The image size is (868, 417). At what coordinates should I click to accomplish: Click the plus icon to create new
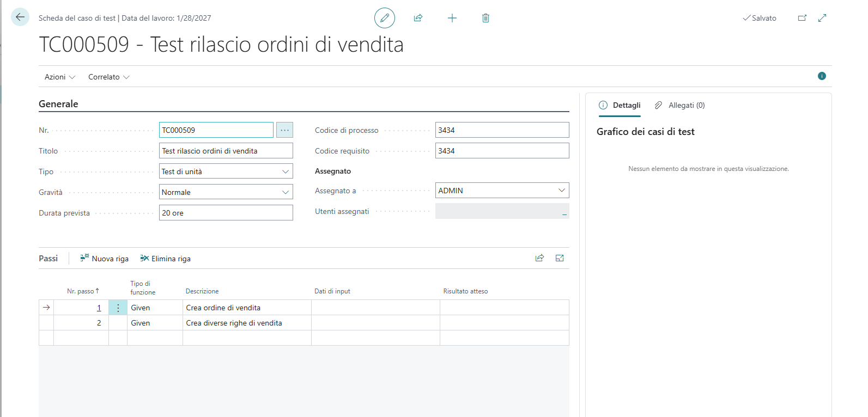click(452, 18)
